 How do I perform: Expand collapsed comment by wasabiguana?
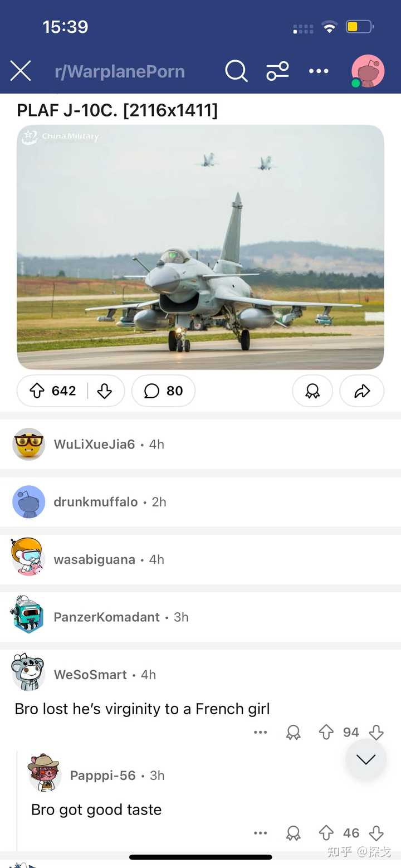click(200, 559)
